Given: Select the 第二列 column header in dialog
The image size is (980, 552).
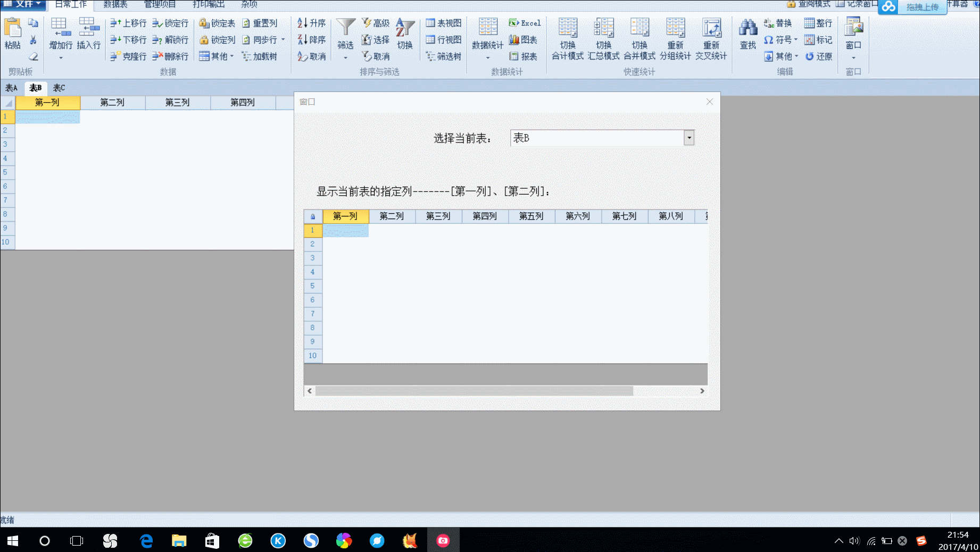Looking at the screenshot, I should (392, 216).
